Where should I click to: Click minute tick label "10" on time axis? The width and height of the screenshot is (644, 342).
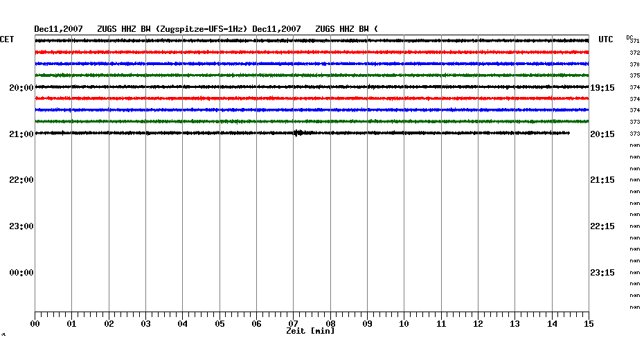tap(404, 324)
